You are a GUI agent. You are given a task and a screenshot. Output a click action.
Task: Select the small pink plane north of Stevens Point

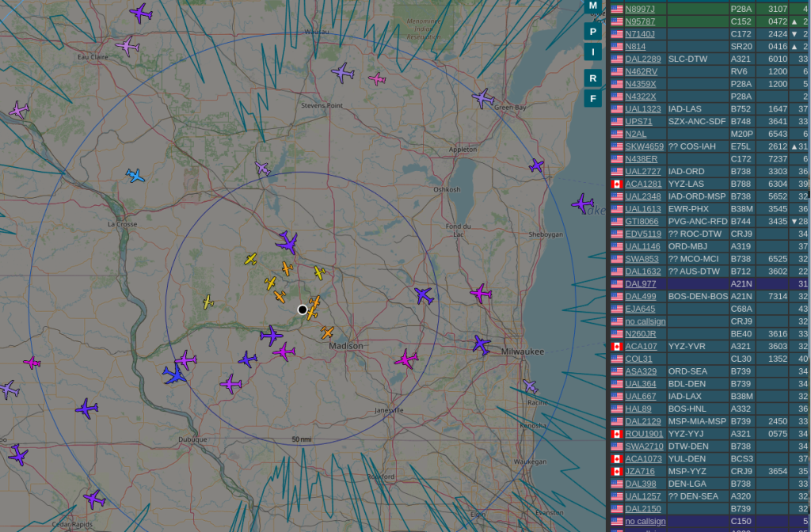pyautogui.click(x=377, y=79)
